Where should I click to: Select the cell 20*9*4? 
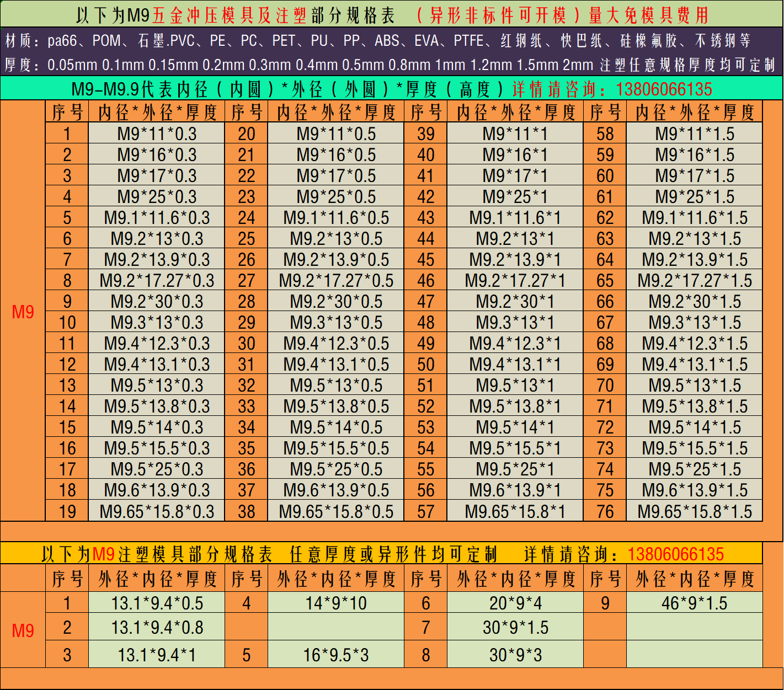click(515, 603)
